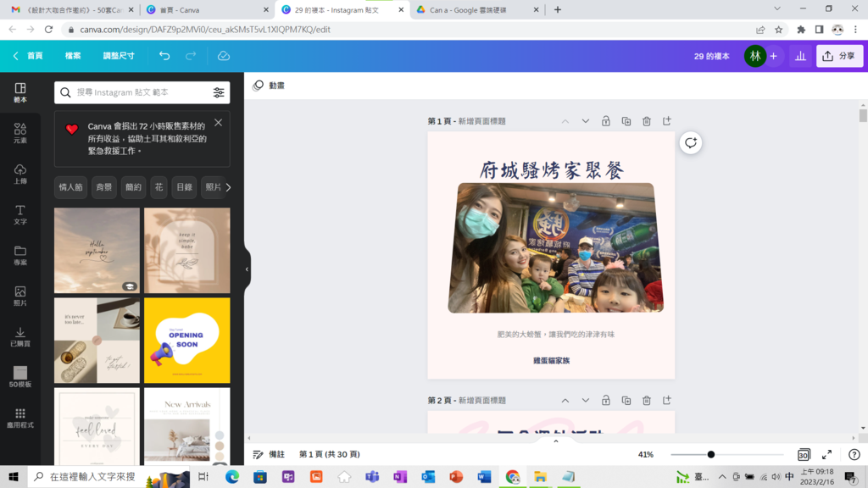
Task: Choose the Hello September template
Action: (x=97, y=251)
